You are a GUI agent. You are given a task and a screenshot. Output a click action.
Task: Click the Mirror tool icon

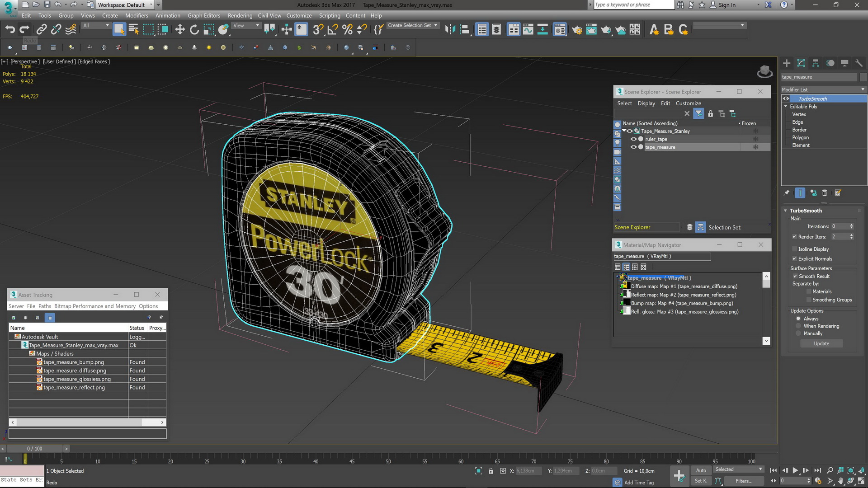point(450,30)
